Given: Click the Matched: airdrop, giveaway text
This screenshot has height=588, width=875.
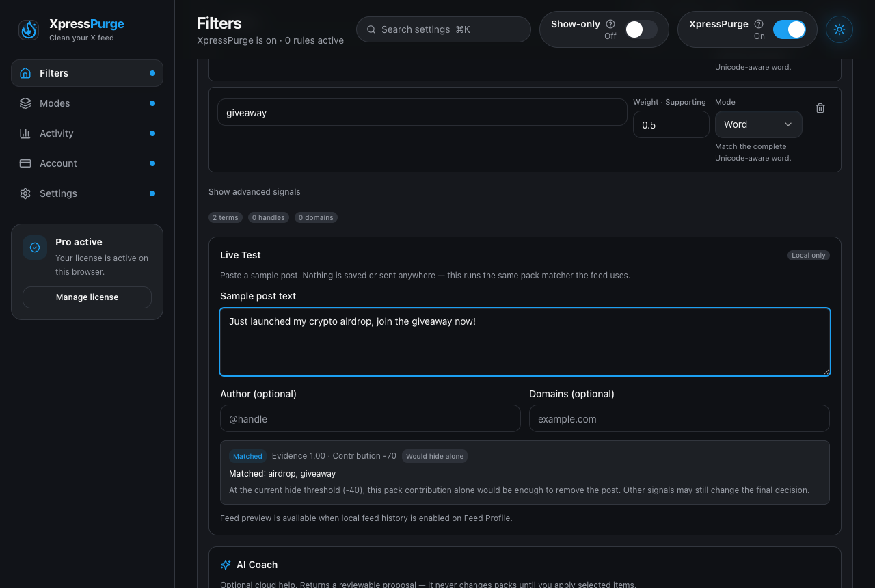Looking at the screenshot, I should point(282,473).
